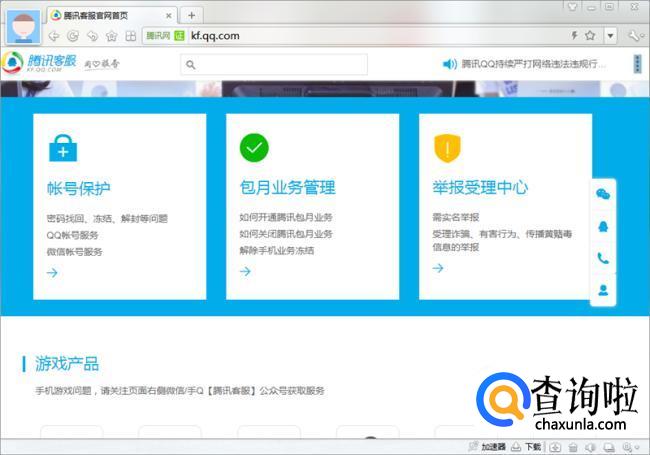This screenshot has width=650, height=455.
Task: Click 如何关闭腾讯包月业务 text
Action: 286,234
